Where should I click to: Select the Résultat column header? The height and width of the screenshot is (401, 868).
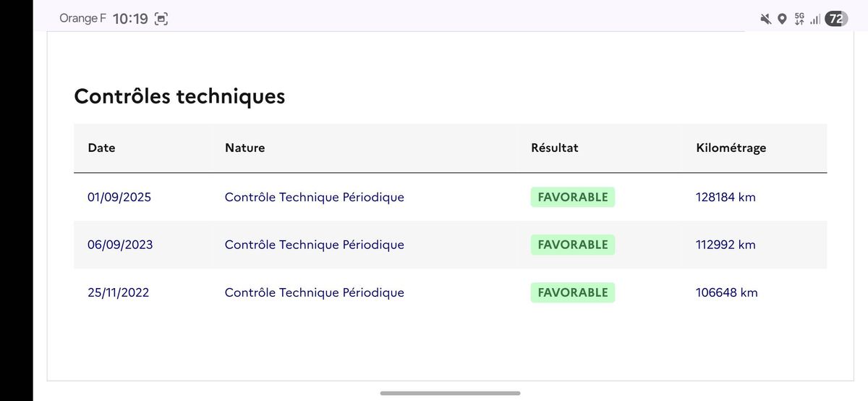(x=555, y=148)
